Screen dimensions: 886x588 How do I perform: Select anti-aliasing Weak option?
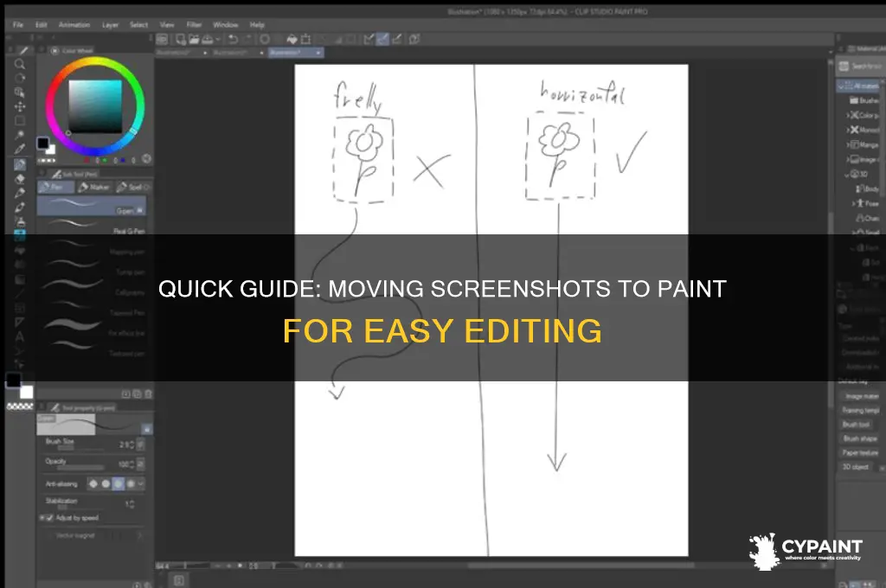[106, 483]
